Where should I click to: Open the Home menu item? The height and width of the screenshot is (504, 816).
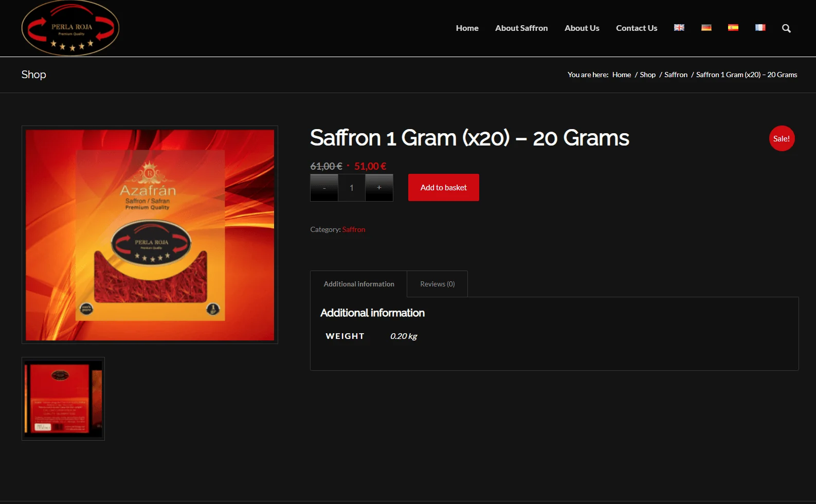[x=467, y=28]
